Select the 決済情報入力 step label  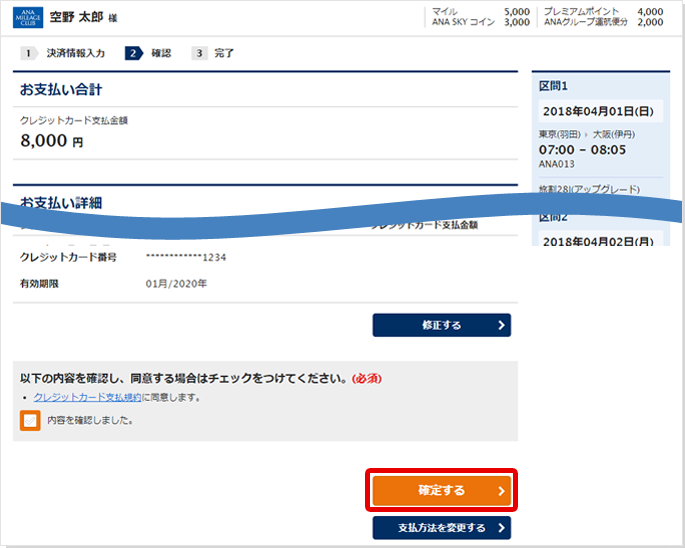point(76,53)
